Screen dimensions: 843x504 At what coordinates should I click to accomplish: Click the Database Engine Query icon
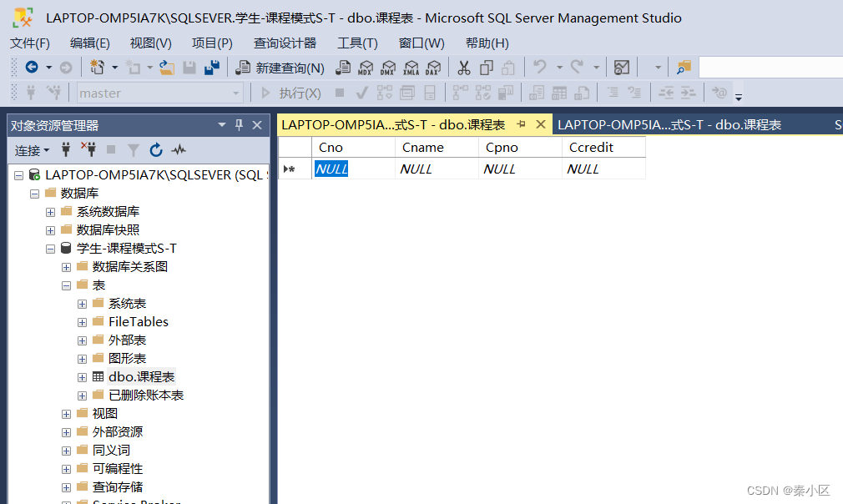(x=342, y=67)
